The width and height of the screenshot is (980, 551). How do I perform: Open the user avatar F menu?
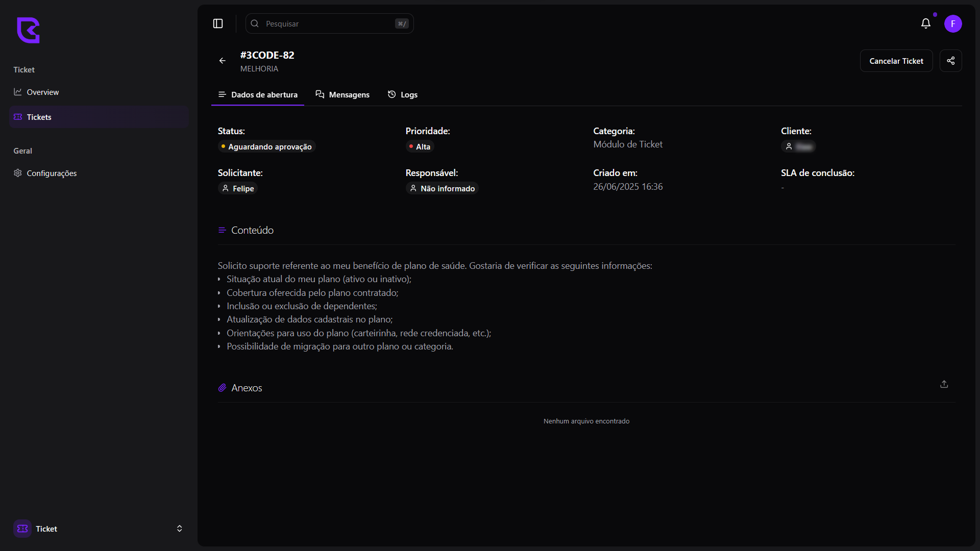(952, 23)
